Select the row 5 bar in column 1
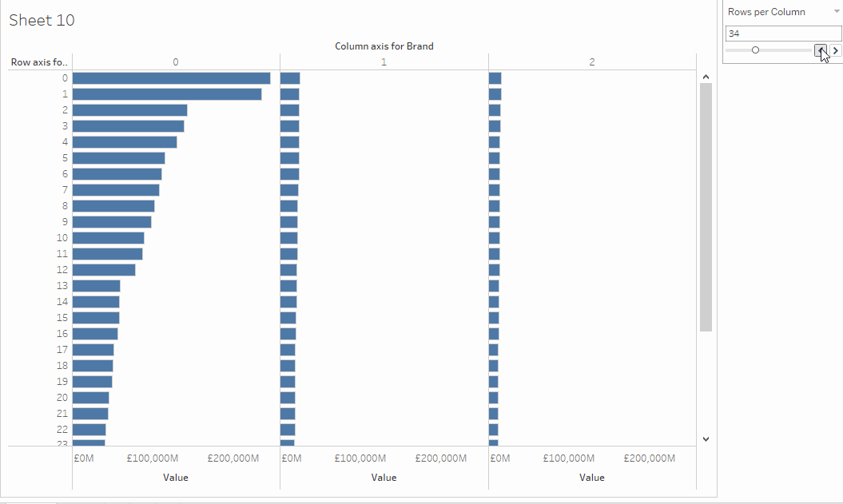Image resolution: width=843 pixels, height=504 pixels. pyautogui.click(x=289, y=158)
